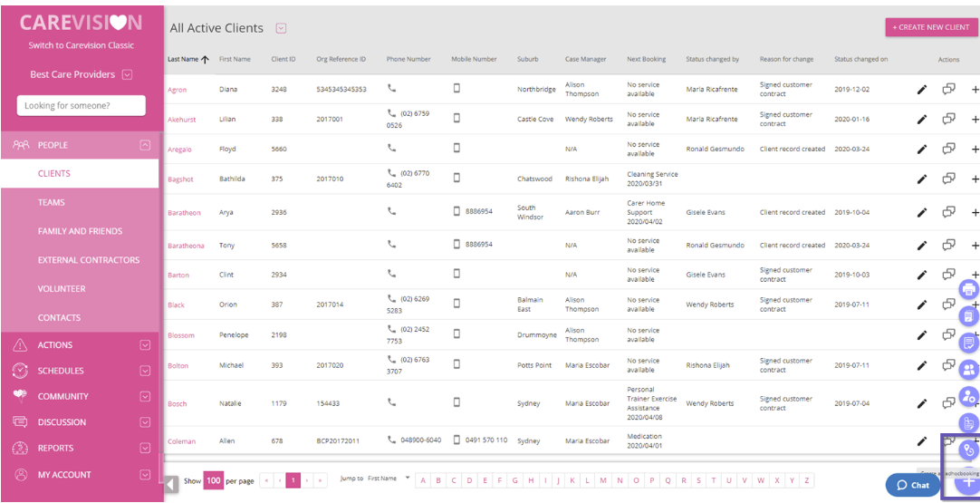Expand the Discussion section chevron
Image resolution: width=980 pixels, height=503 pixels.
pos(145,422)
